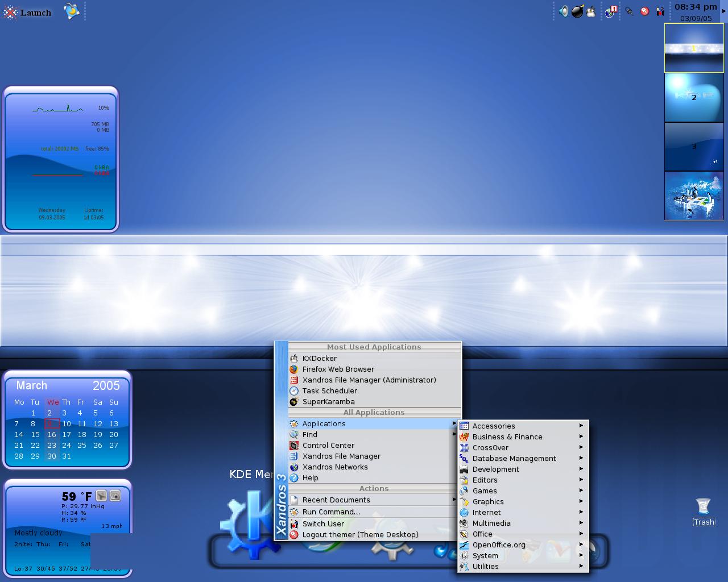The image size is (728, 582).
Task: Expand the Multimedia submenu
Action: tap(523, 523)
